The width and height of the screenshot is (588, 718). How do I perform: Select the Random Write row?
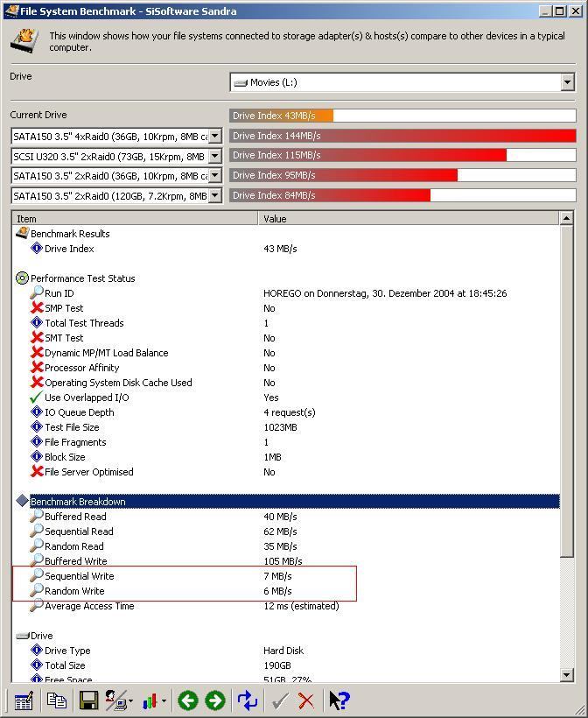click(287, 591)
